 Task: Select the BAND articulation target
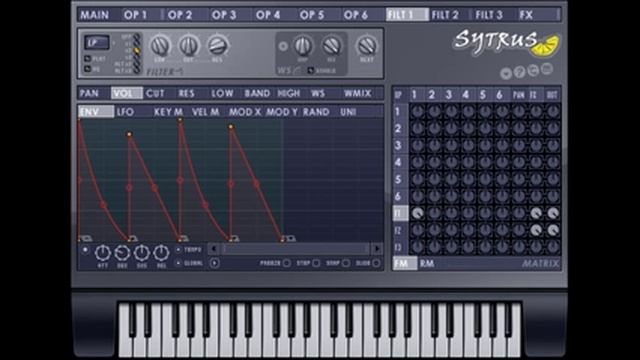pyautogui.click(x=257, y=93)
